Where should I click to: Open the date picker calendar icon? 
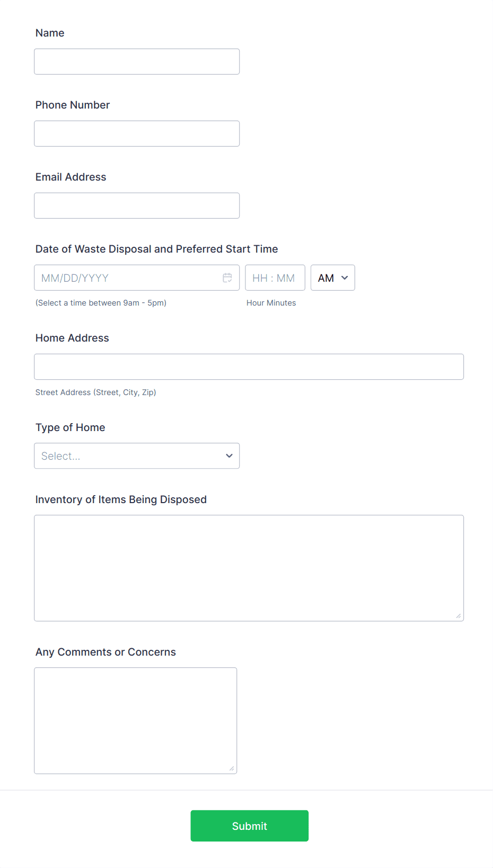[228, 277]
